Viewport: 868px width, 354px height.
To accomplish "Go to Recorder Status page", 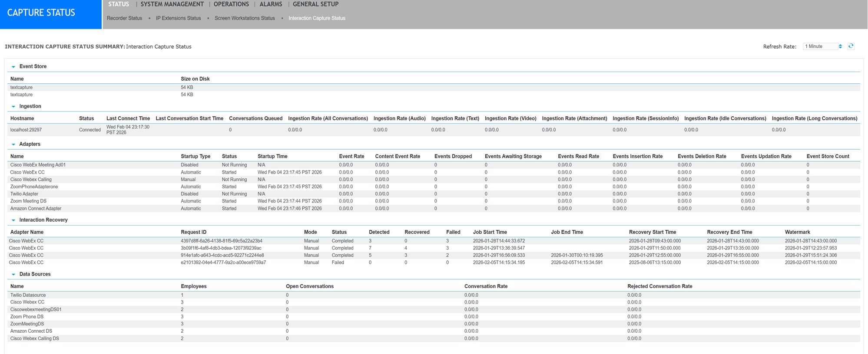I will coord(124,18).
